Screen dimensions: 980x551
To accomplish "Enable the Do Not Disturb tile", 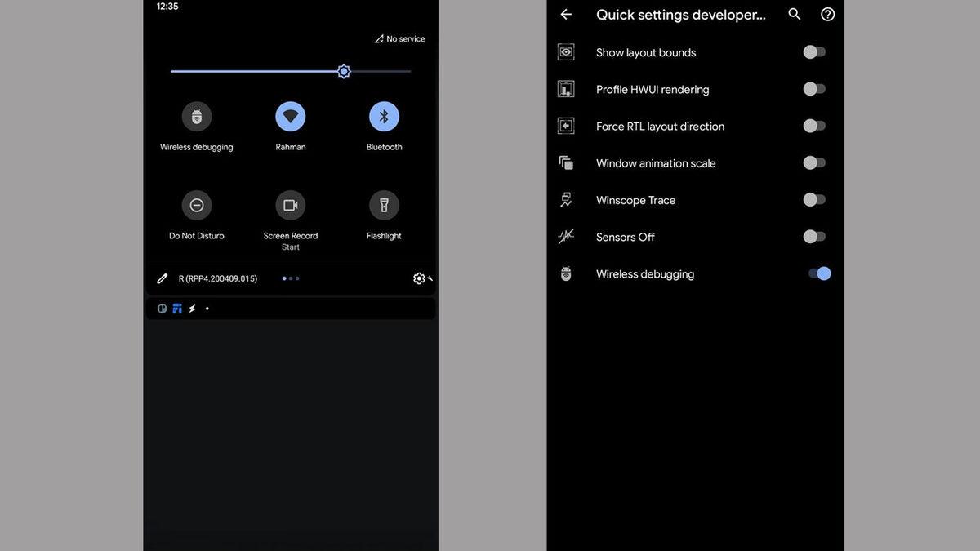I will [197, 206].
